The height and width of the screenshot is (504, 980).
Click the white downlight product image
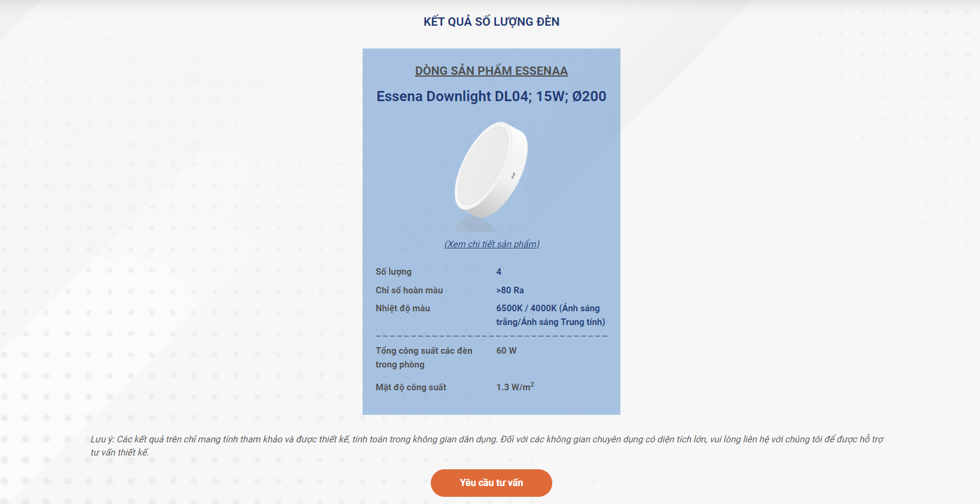(491, 170)
